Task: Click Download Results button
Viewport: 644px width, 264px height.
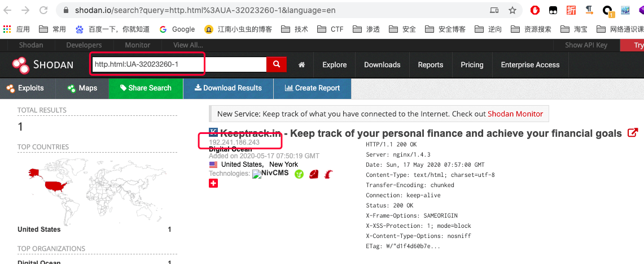Action: click(x=228, y=88)
